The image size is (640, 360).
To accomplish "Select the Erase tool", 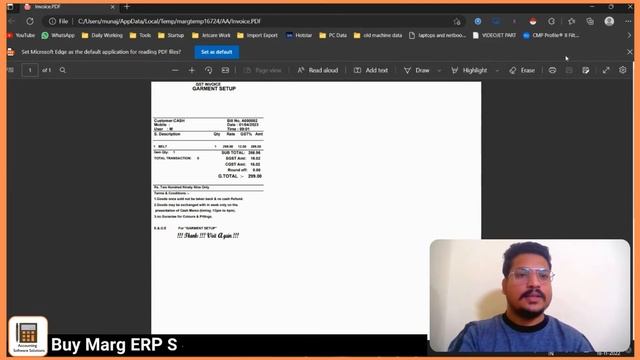I will click(522, 70).
